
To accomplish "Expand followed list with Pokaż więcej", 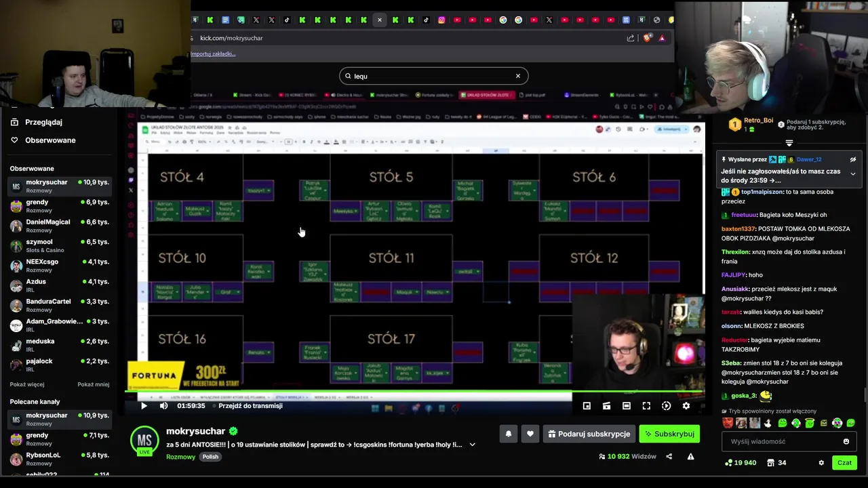I will click(x=27, y=384).
